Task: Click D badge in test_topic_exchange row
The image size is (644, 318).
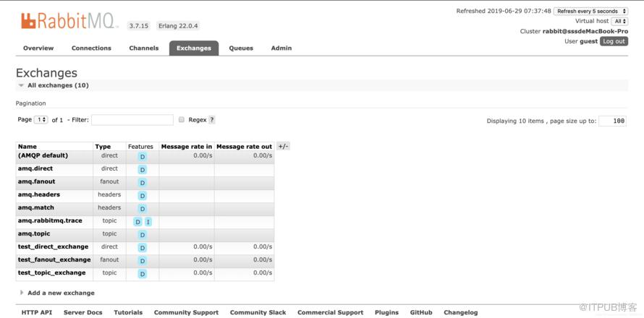Action: coord(142,274)
